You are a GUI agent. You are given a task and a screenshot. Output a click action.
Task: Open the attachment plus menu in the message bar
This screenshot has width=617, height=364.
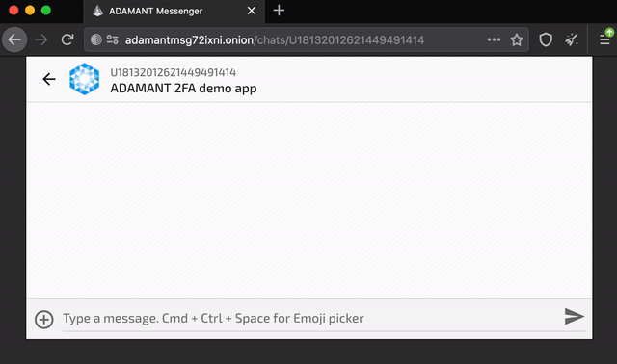(x=44, y=319)
